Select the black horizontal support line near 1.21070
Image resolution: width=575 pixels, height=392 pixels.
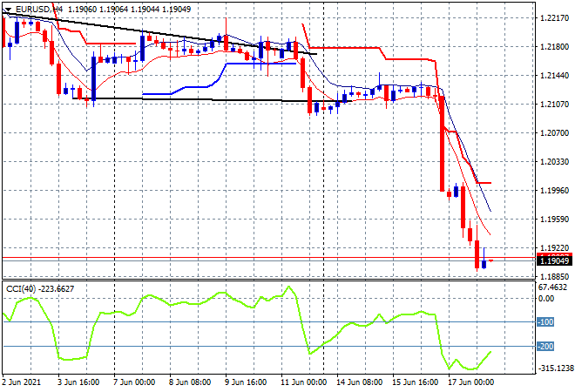pyautogui.click(x=212, y=99)
